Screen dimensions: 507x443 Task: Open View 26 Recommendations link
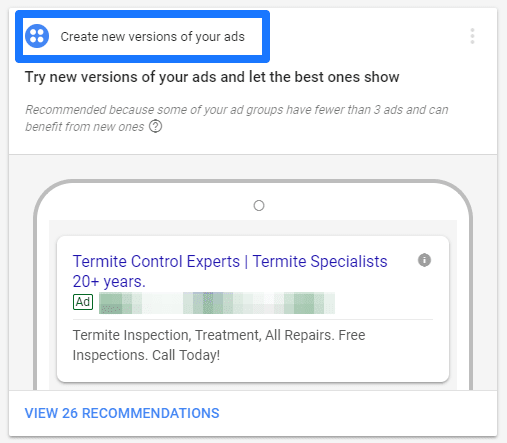(x=122, y=413)
